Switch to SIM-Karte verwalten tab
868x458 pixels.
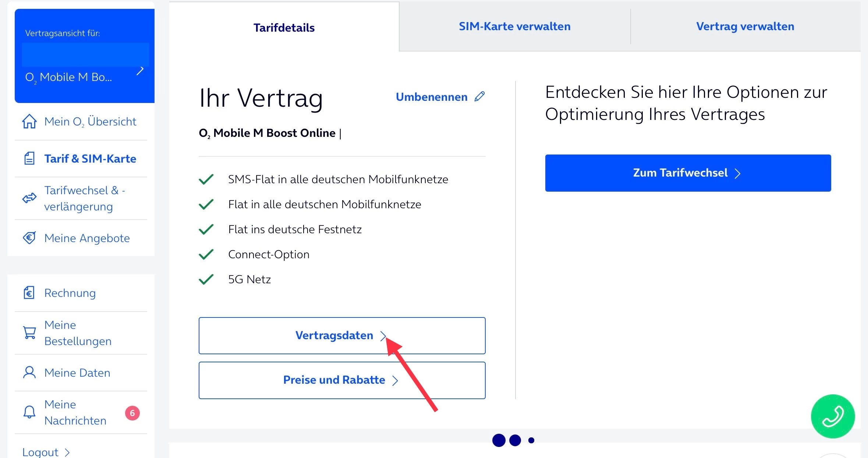tap(514, 26)
